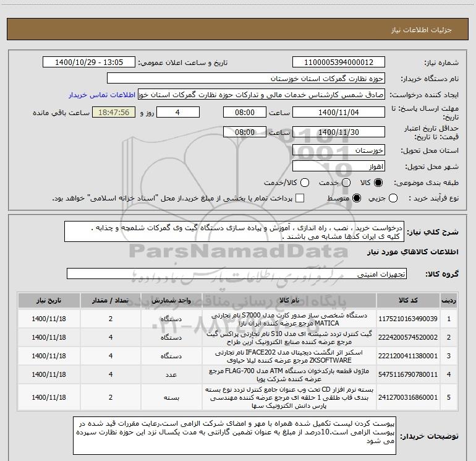Click the general need description text box

click(x=234, y=232)
